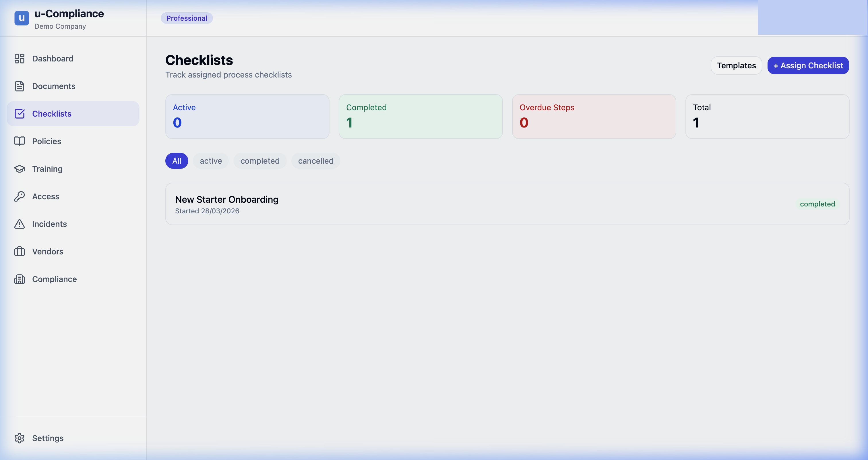The image size is (868, 460).
Task: Select the cancelled filter
Action: click(x=315, y=161)
